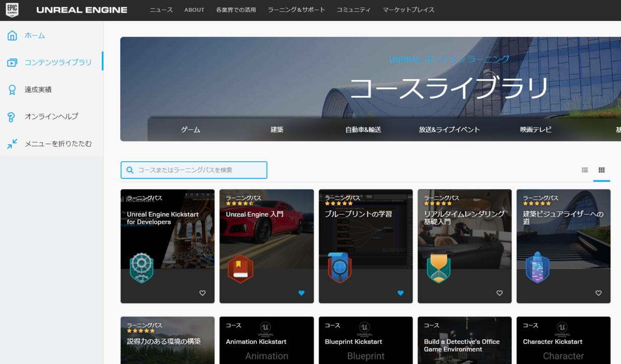
Task: Select the 映画テレビ category tab
Action: click(x=536, y=129)
